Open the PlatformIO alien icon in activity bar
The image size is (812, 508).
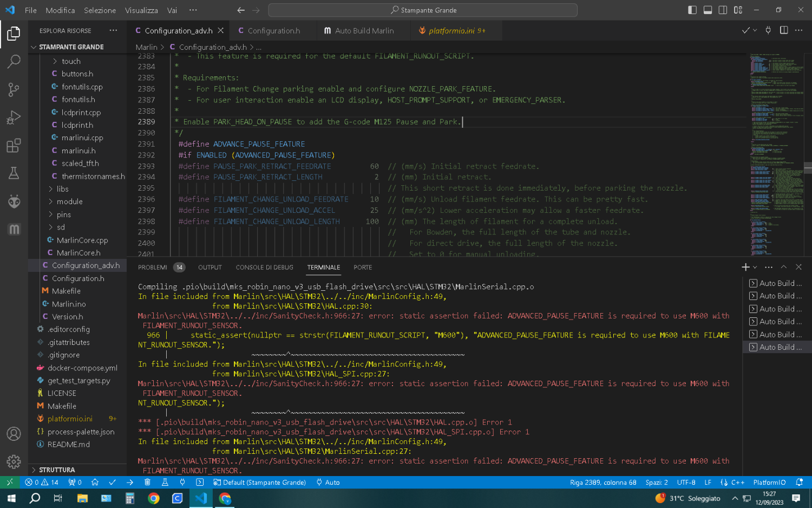click(14, 201)
